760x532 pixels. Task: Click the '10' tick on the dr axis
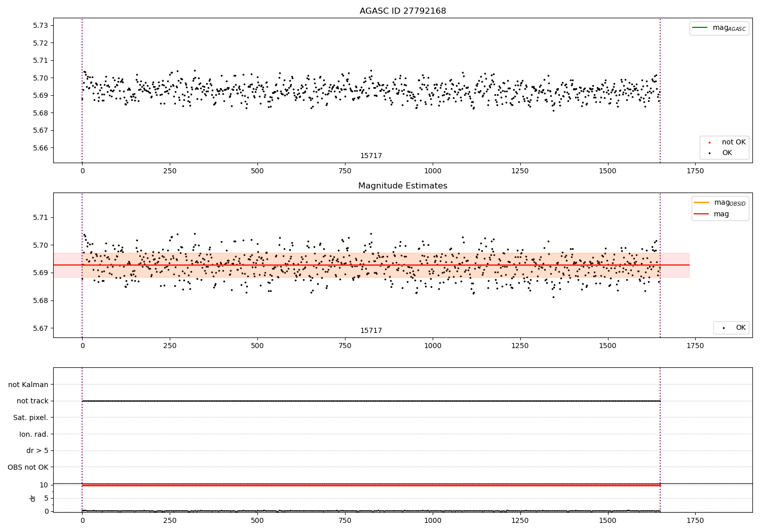pyautogui.click(x=44, y=485)
